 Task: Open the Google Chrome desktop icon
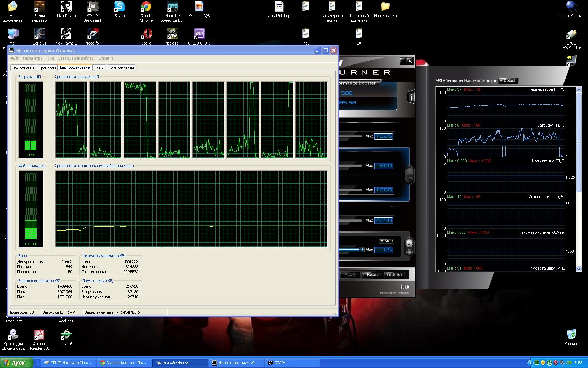tap(146, 12)
